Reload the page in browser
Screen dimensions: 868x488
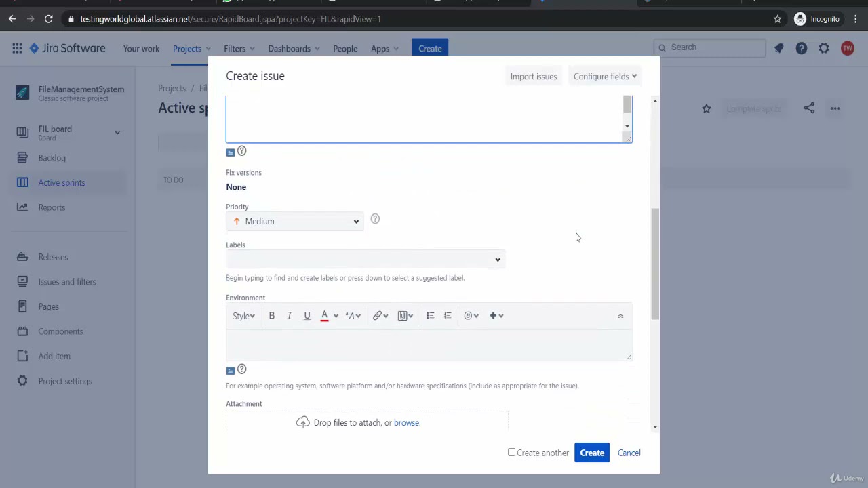49,19
